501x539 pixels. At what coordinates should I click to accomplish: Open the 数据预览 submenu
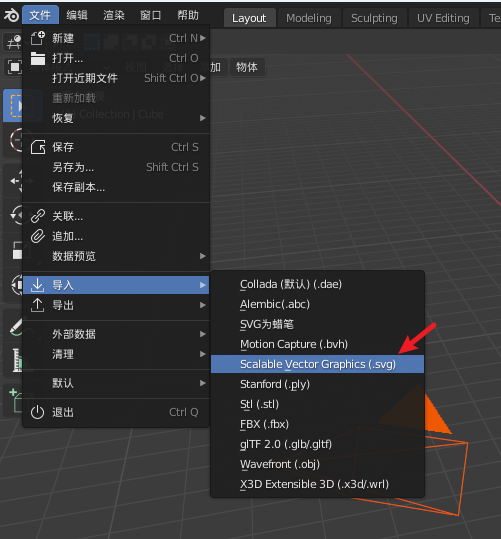pos(116,256)
